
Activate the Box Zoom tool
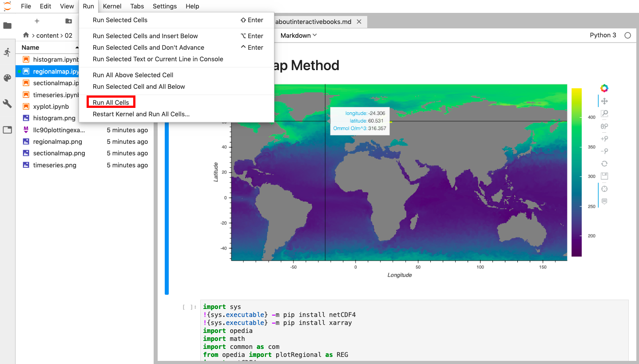(x=604, y=114)
